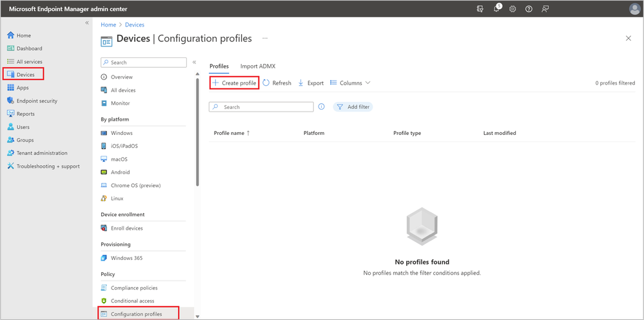This screenshot has height=320, width=644.
Task: Click the Profile type column header
Action: 407,133
